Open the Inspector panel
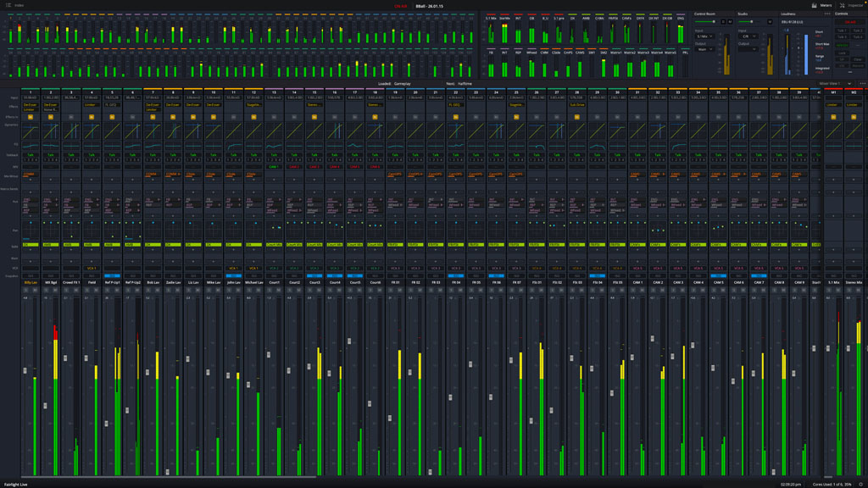868x488 pixels. pyautogui.click(x=851, y=5)
